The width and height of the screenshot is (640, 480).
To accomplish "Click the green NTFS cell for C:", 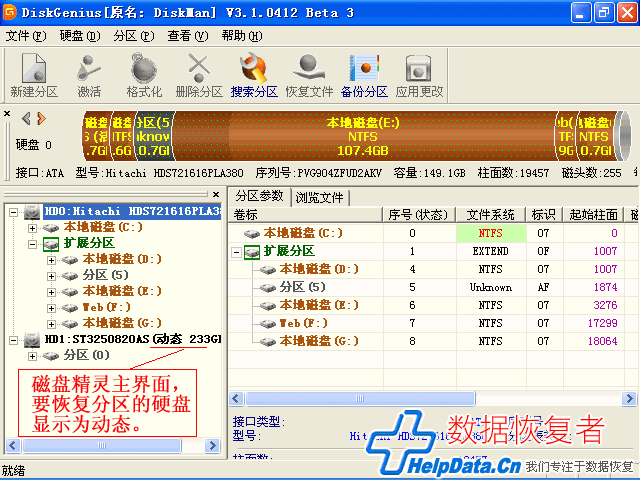I will (491, 233).
